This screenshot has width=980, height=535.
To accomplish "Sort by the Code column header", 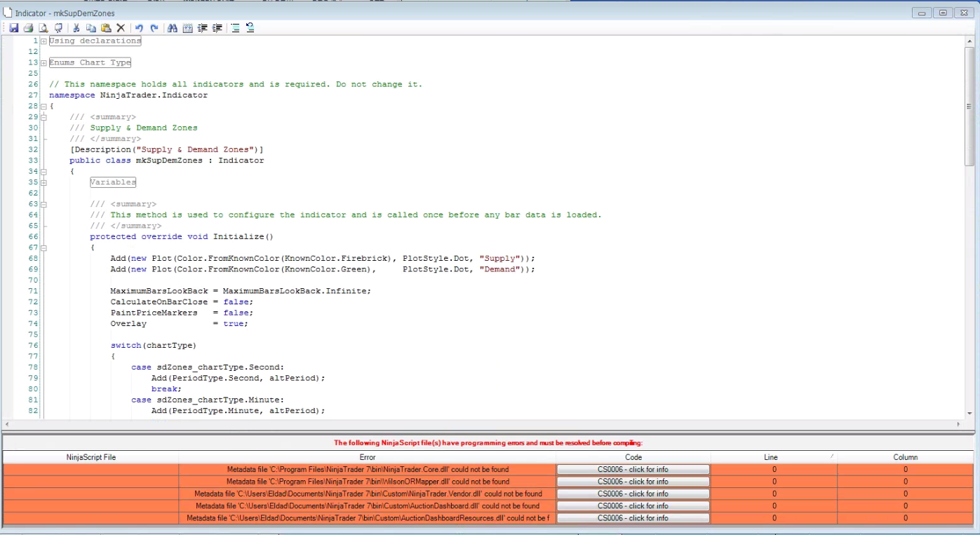I will (633, 457).
